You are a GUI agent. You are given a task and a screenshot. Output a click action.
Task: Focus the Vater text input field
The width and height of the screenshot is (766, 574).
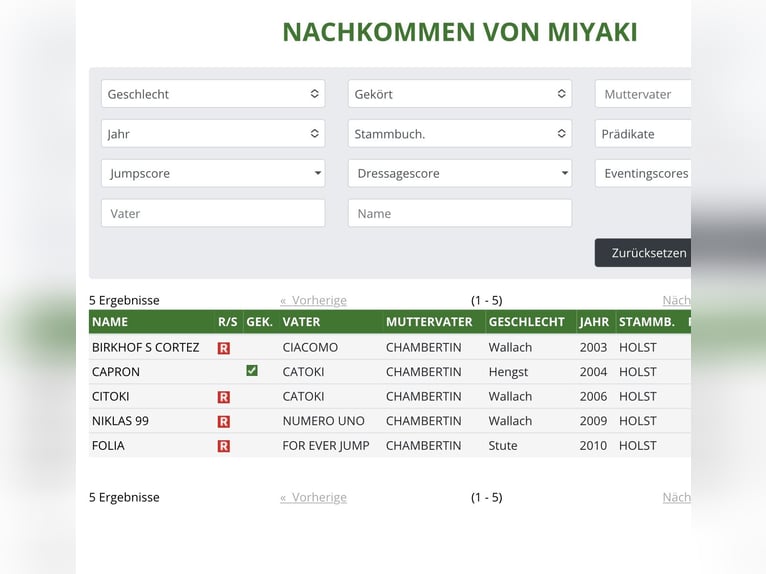coord(213,214)
